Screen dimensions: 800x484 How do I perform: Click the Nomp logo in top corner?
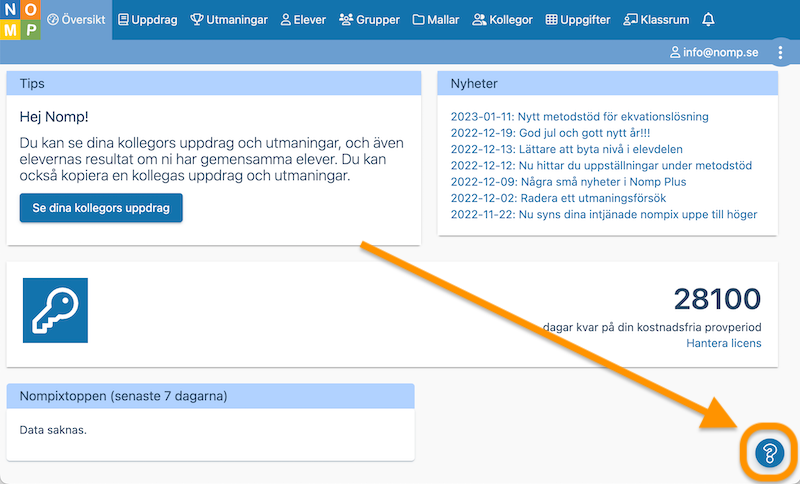coord(21,20)
